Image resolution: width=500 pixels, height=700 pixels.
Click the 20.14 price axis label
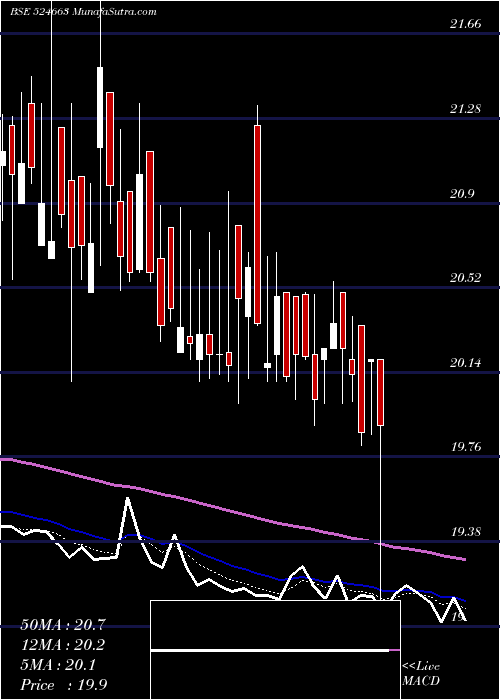[x=466, y=362]
